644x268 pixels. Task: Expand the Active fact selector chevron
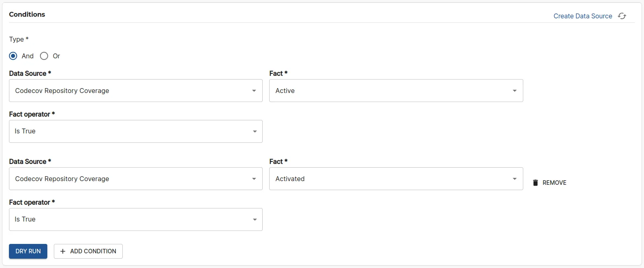[514, 91]
